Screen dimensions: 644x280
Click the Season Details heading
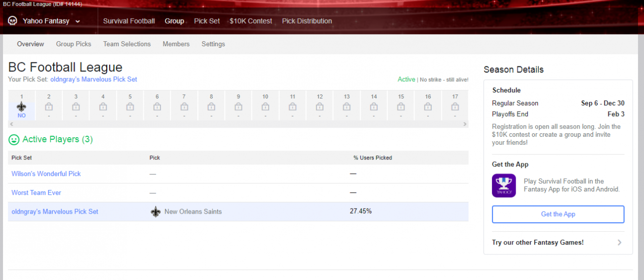pyautogui.click(x=514, y=70)
